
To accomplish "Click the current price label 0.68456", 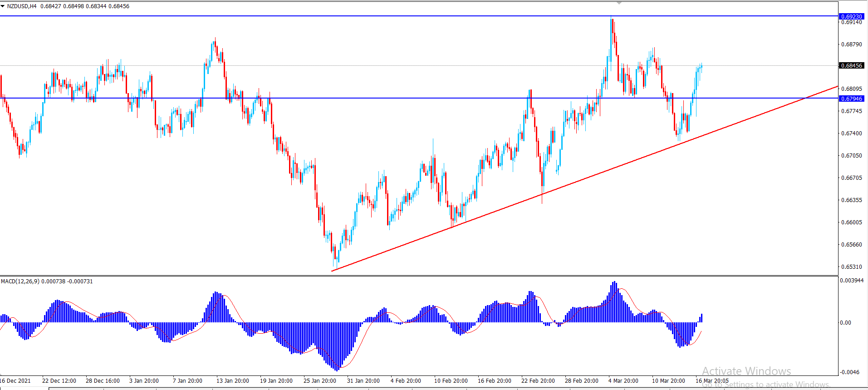I will point(852,65).
